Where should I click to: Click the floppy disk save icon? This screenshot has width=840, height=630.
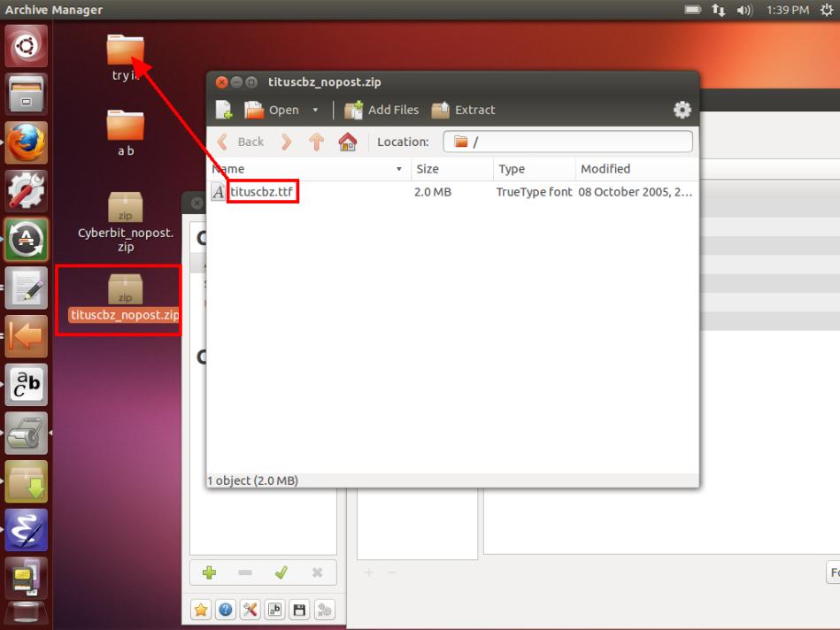point(299,610)
